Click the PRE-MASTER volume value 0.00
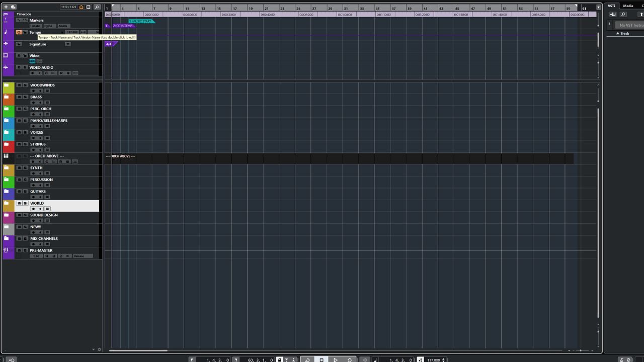The height and width of the screenshot is (362, 644). (36, 256)
